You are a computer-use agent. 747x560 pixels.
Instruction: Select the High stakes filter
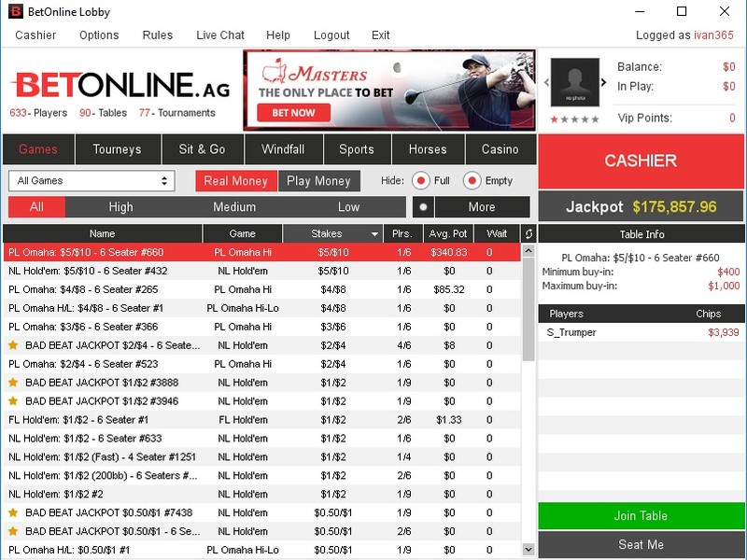121,207
